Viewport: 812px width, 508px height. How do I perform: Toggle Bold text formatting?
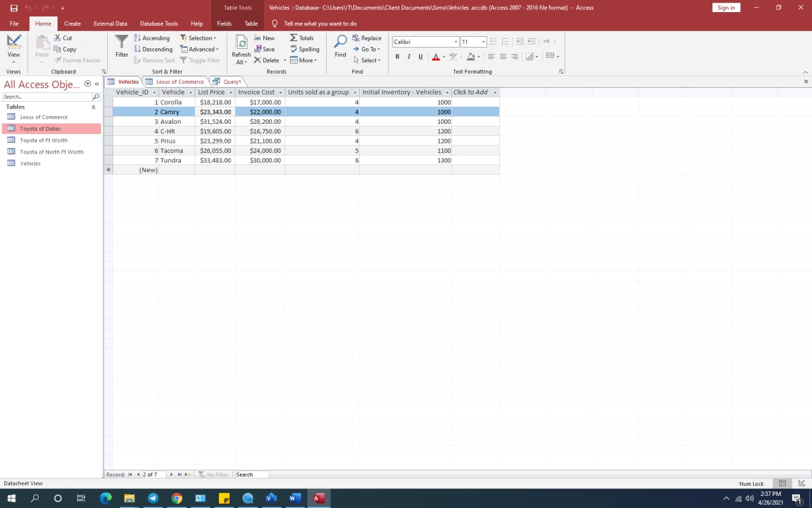coord(398,57)
